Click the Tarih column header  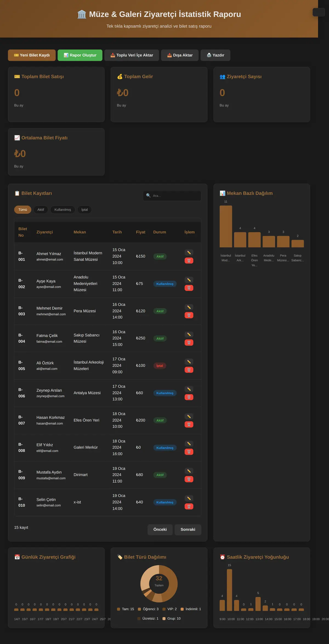[x=117, y=232]
